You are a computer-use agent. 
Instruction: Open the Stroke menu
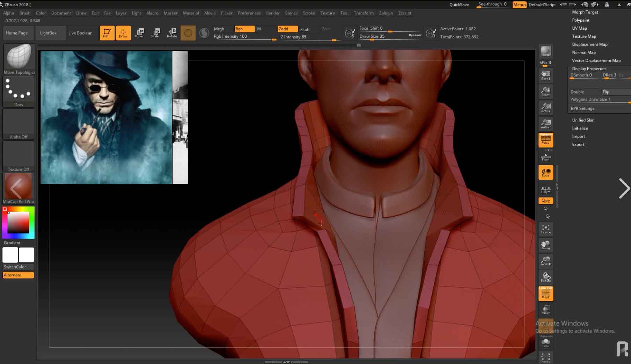point(309,13)
